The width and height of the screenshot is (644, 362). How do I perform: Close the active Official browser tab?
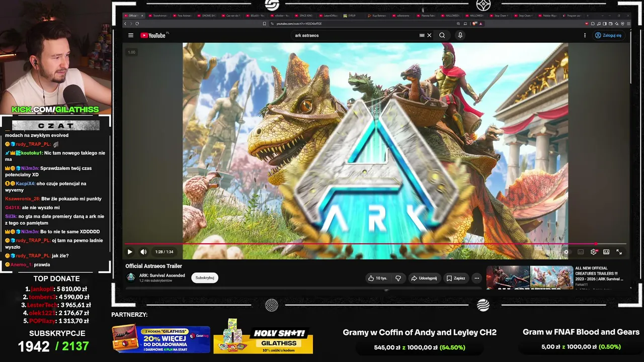pos(142,16)
